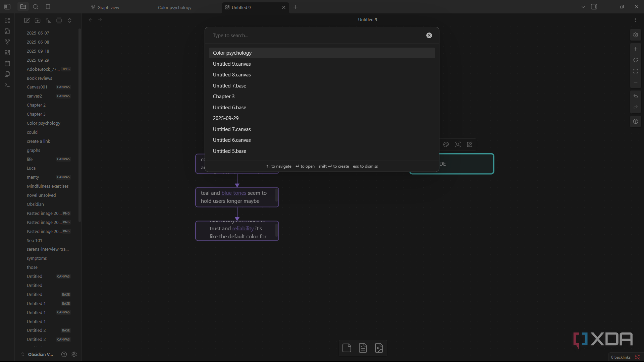Expand or collapse all folders icon
Screen dimensions: 644x362
(70, 20)
